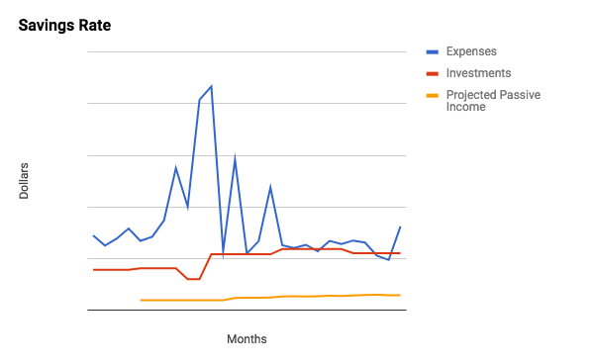Click the dip in the red Investments line
The image size is (591, 364).
coord(193,279)
